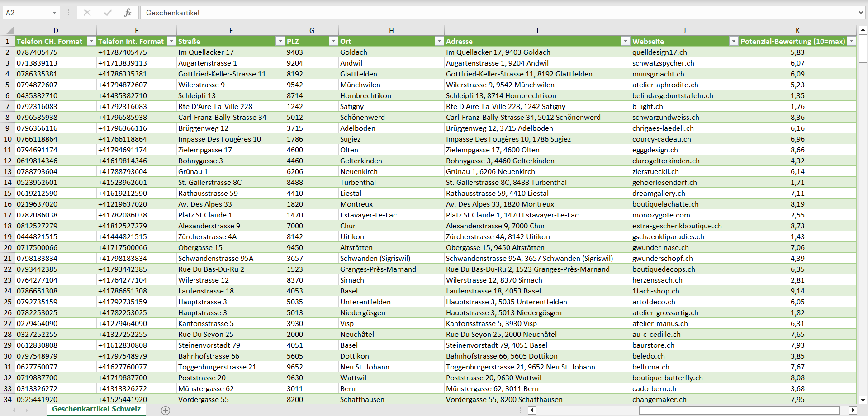
Task: Select cell with extra-geschenkboutique.ch
Action: (x=684, y=226)
